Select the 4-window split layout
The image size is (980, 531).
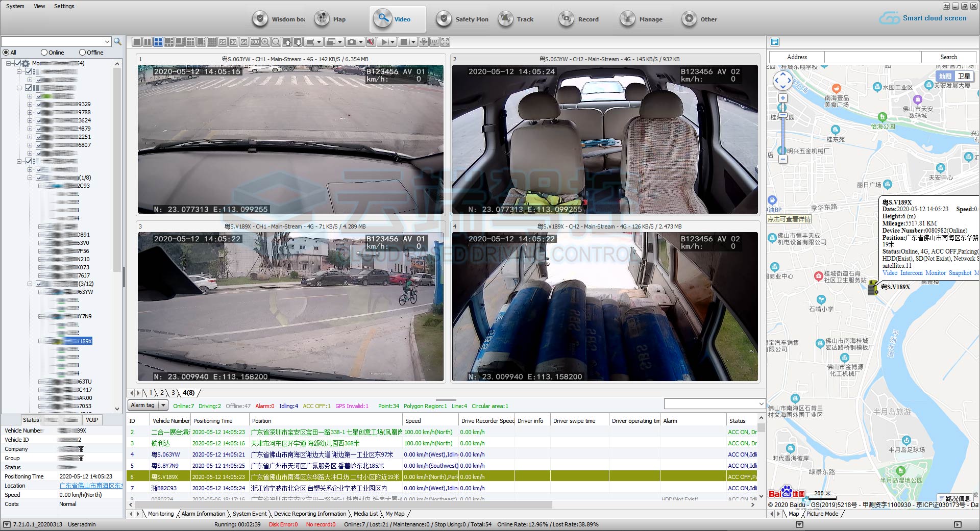click(x=158, y=42)
